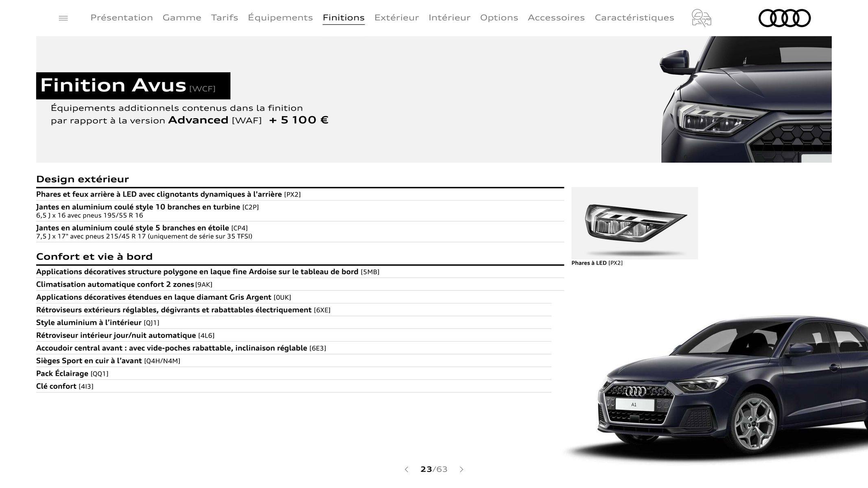Select Sièges Sport en cuir à l'avant row
The image size is (868, 488).
click(294, 361)
